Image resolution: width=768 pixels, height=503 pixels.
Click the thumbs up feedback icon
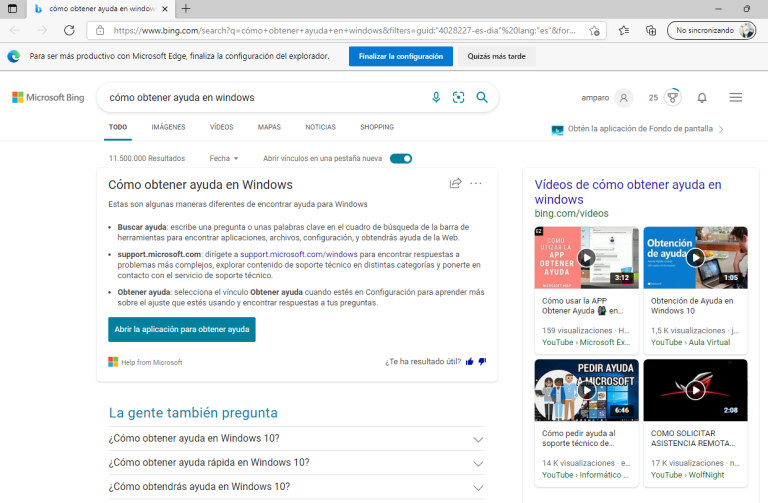coord(469,361)
